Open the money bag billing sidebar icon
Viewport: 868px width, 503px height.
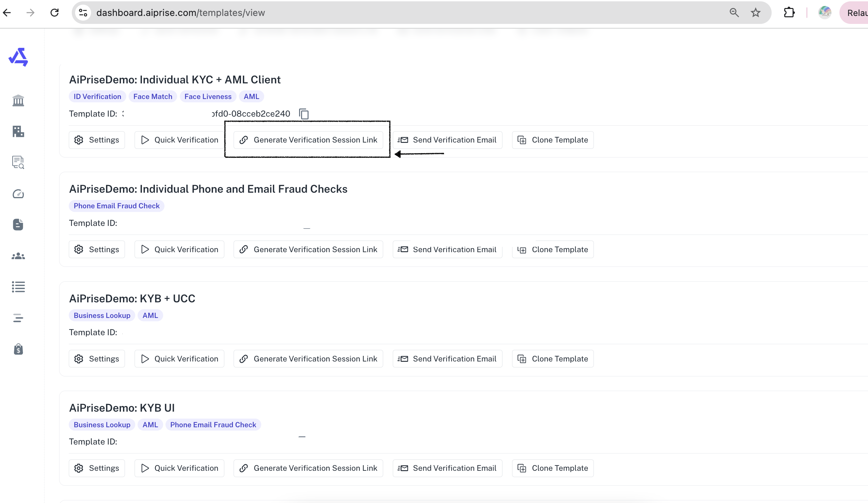point(18,349)
